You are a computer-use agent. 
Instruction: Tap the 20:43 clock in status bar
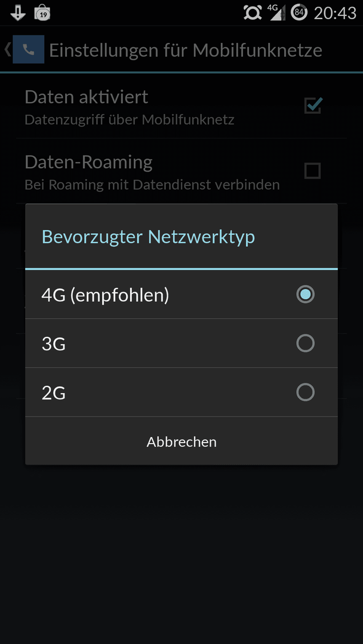335,13
